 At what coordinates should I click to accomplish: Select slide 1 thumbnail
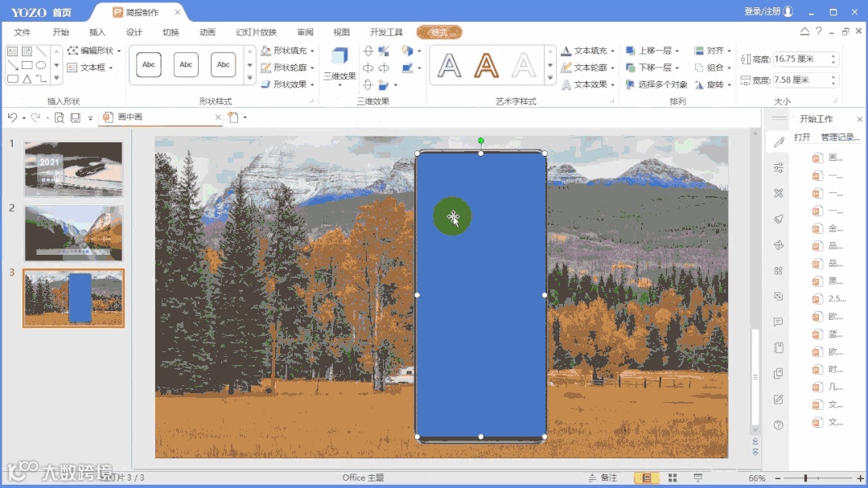[x=73, y=170]
